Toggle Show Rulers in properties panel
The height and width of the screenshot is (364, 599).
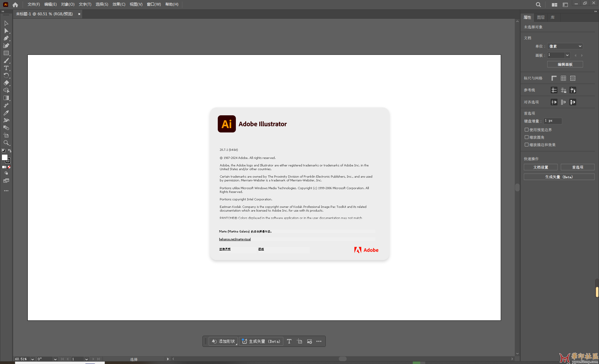[x=554, y=78]
